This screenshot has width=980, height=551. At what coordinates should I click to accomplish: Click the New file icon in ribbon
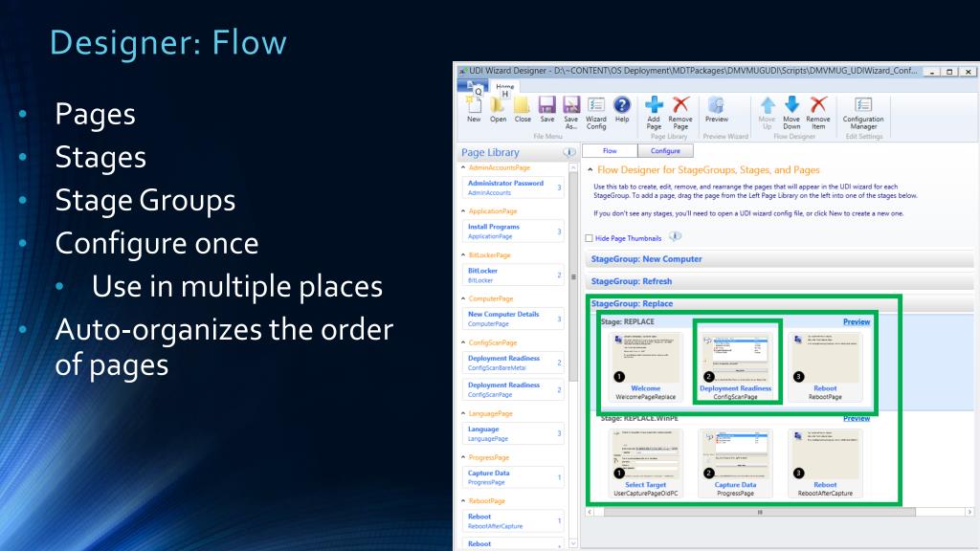pos(474,105)
